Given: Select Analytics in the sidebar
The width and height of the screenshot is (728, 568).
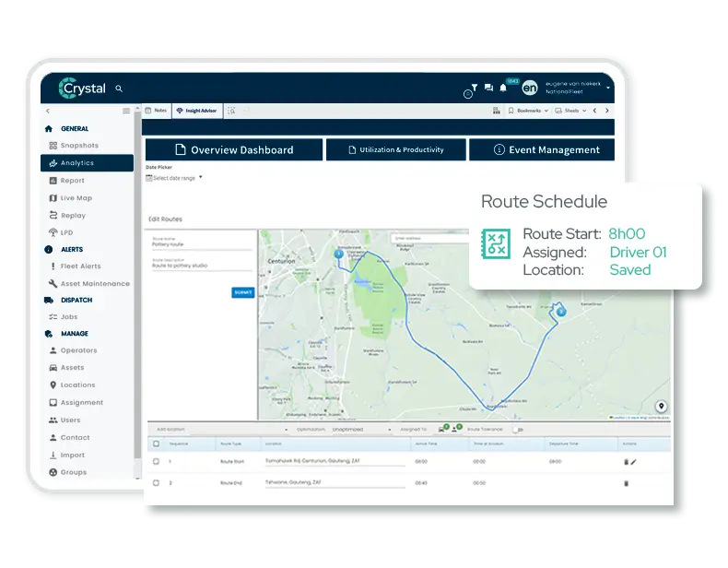Looking at the screenshot, I should click(x=87, y=163).
